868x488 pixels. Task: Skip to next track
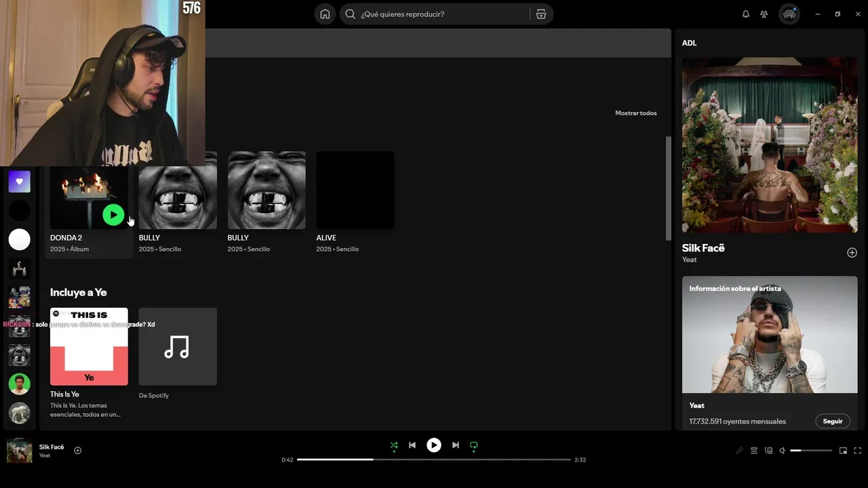[x=456, y=445]
